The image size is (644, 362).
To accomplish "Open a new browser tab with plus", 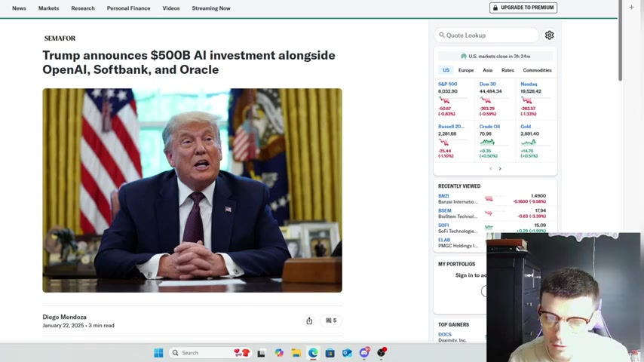I will pyautogui.click(x=631, y=7).
